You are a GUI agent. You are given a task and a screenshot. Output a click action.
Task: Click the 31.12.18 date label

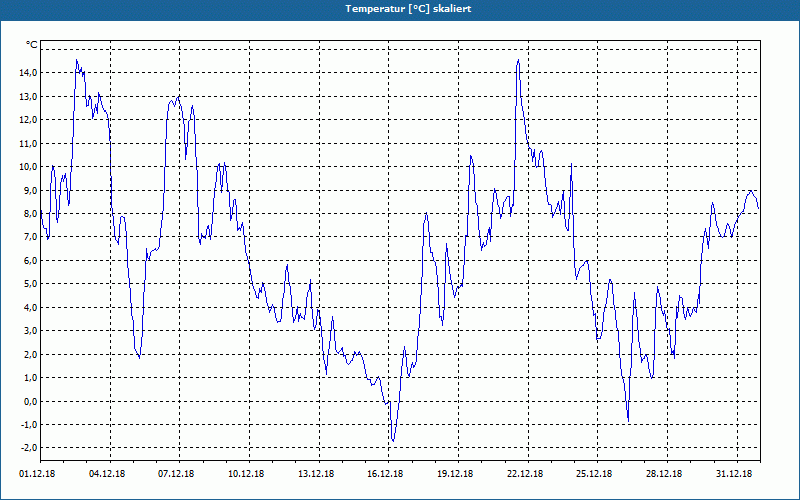coord(734,474)
